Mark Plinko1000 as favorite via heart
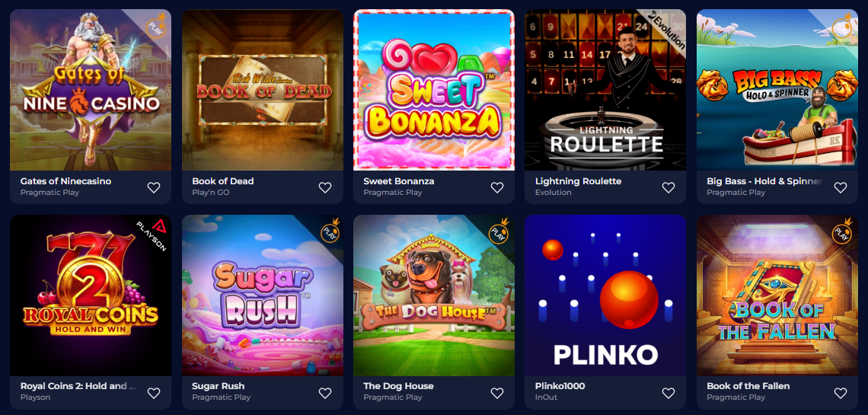Screen dimensions: 868x415 pyautogui.click(x=669, y=393)
